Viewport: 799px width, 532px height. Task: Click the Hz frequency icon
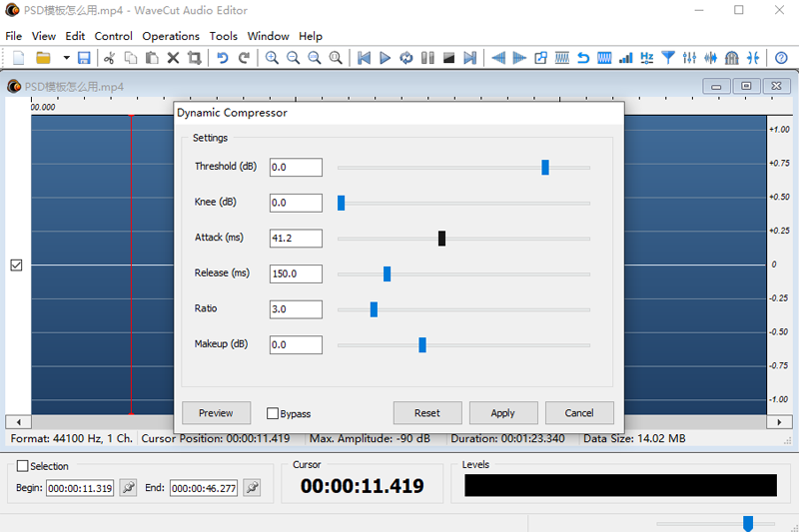click(x=647, y=58)
